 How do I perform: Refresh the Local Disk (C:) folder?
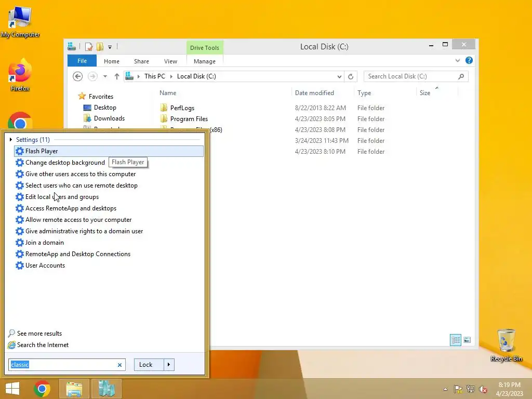(x=351, y=77)
